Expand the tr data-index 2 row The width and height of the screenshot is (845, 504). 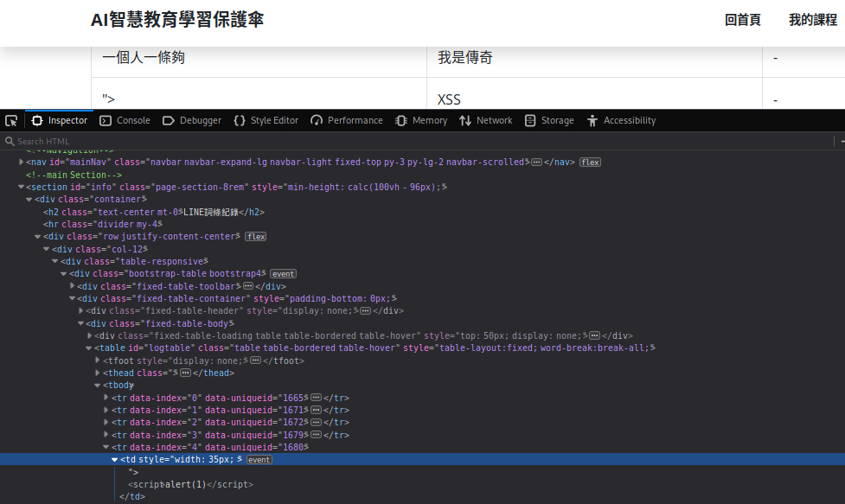point(106,422)
